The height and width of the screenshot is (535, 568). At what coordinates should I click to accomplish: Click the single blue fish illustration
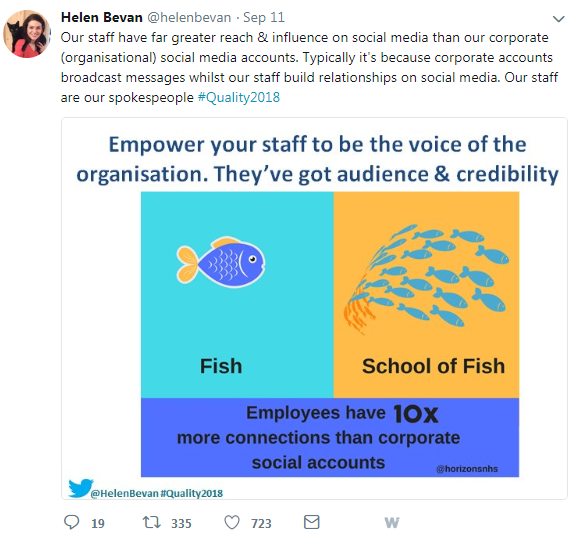click(x=221, y=262)
